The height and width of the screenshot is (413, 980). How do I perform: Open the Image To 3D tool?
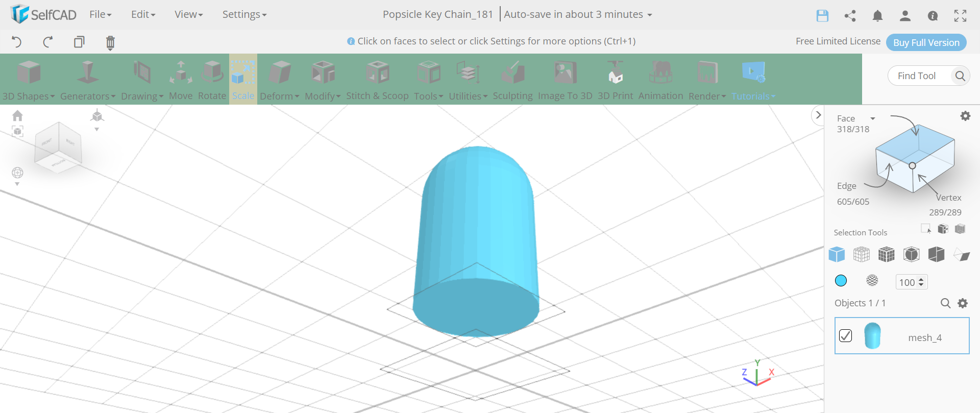[565, 80]
